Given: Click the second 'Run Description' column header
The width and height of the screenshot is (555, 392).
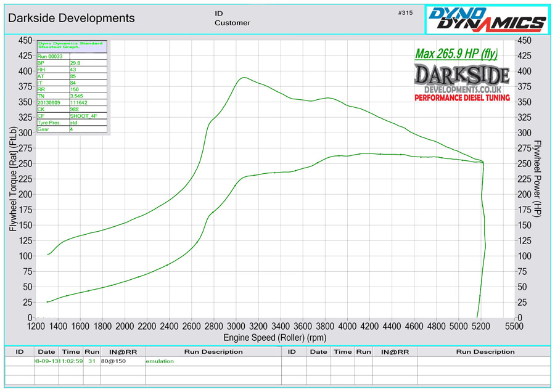Looking at the screenshot, I should click(485, 352).
